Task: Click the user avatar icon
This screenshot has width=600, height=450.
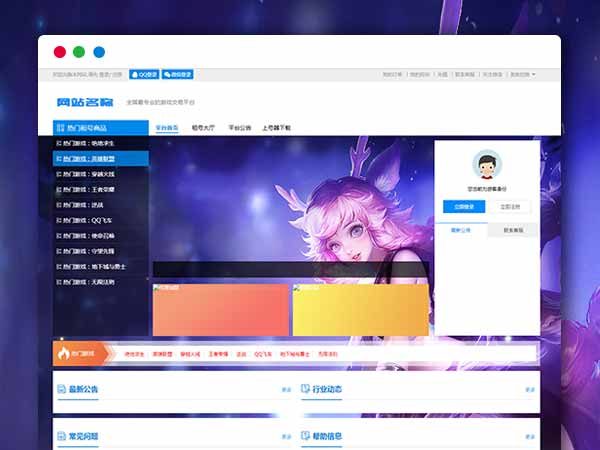Action: [x=487, y=165]
